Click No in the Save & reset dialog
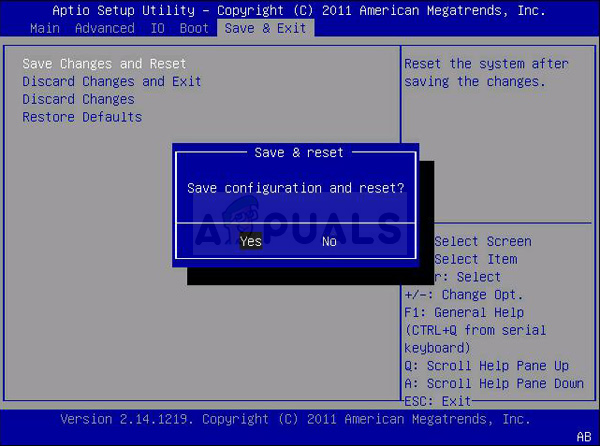The width and height of the screenshot is (600, 446). coord(329,241)
